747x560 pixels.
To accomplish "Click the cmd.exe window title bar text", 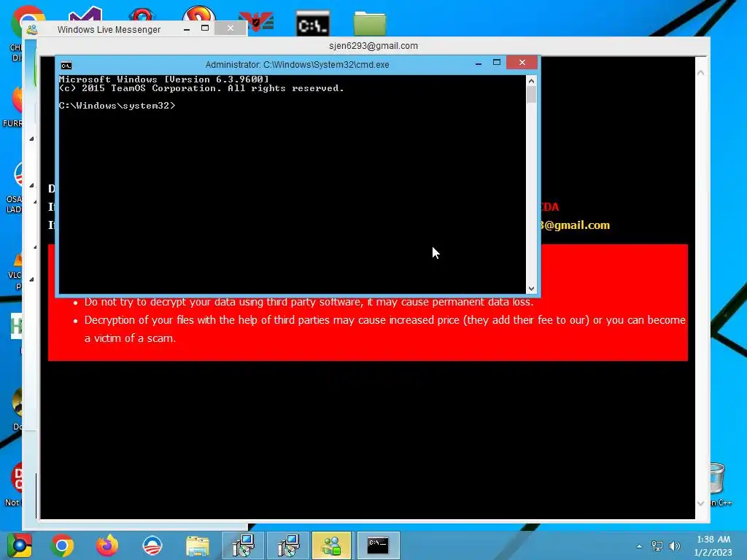I will point(298,65).
